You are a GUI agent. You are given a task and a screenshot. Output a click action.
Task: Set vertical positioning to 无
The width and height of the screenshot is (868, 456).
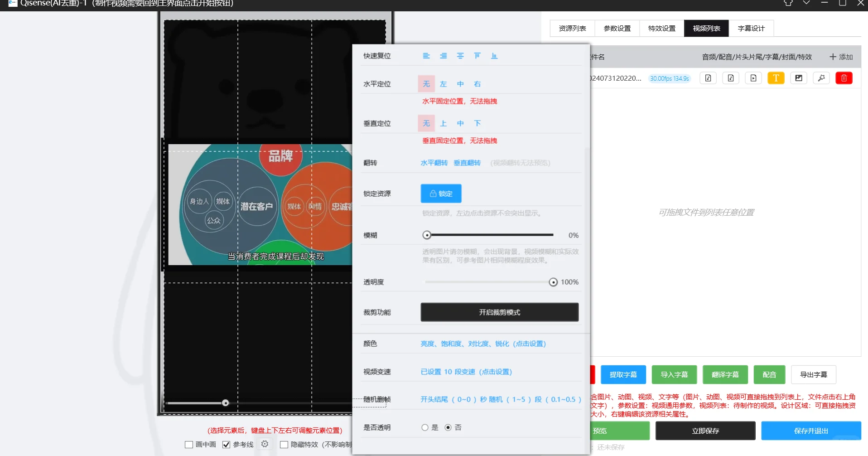click(x=426, y=123)
